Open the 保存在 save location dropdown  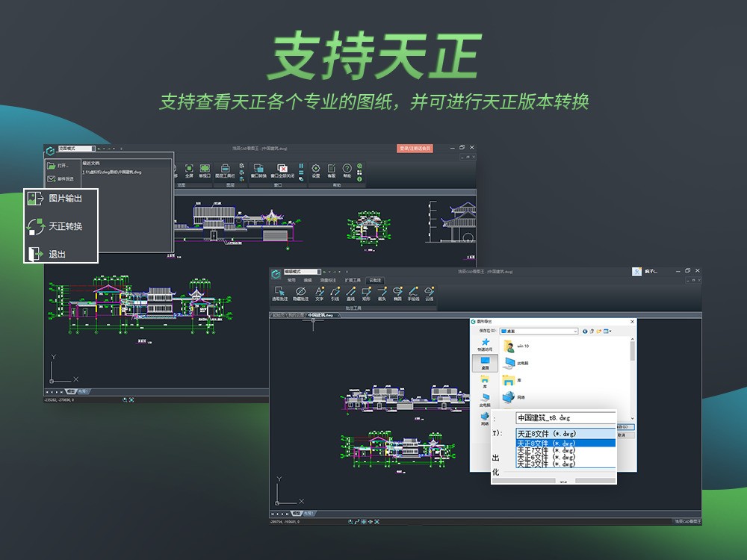tap(575, 331)
